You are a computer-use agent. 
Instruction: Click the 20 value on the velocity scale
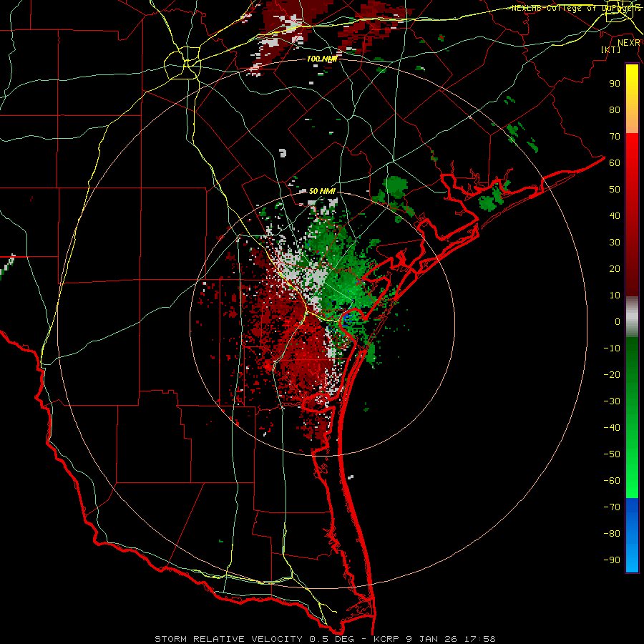tap(615, 269)
